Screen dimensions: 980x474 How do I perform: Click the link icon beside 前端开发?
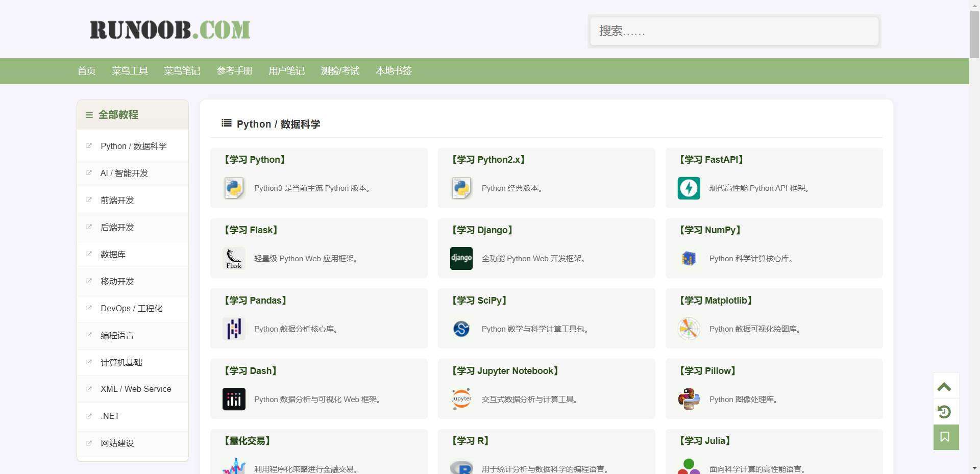point(89,200)
